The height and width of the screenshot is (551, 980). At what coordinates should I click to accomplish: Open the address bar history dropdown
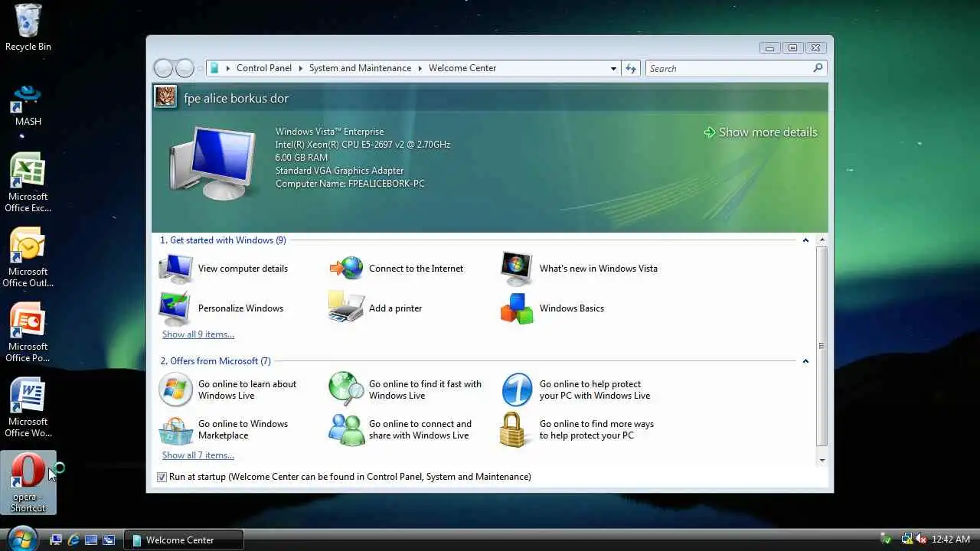tap(613, 68)
